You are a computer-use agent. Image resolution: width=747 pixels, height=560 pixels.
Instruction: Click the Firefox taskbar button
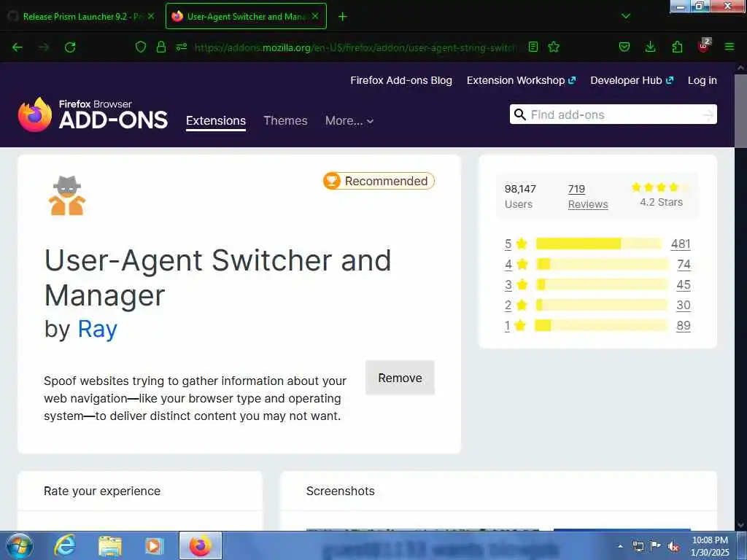pos(201,545)
